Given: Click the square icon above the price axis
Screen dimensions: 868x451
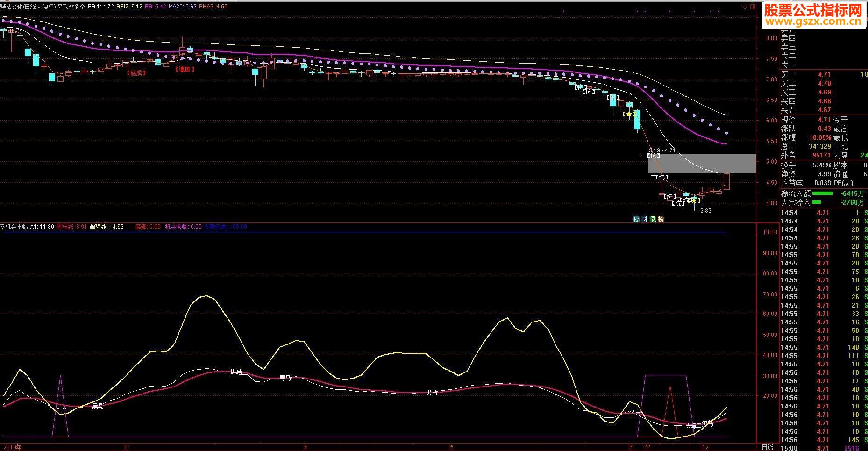Looking at the screenshot, I should pos(752,7).
